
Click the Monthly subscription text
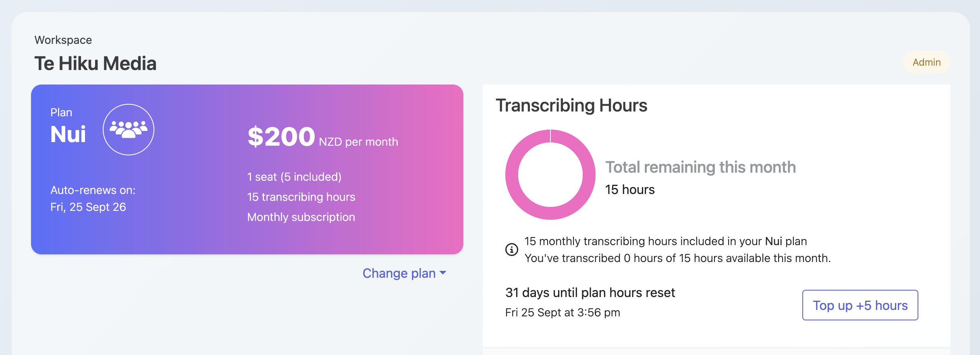tap(301, 217)
